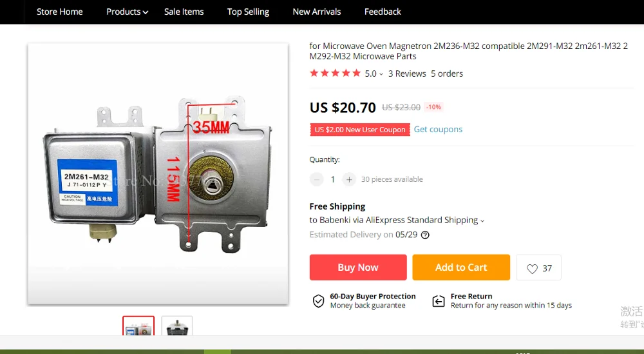Click the five-star rating stars
This screenshot has width=644, height=354.
pyautogui.click(x=335, y=74)
